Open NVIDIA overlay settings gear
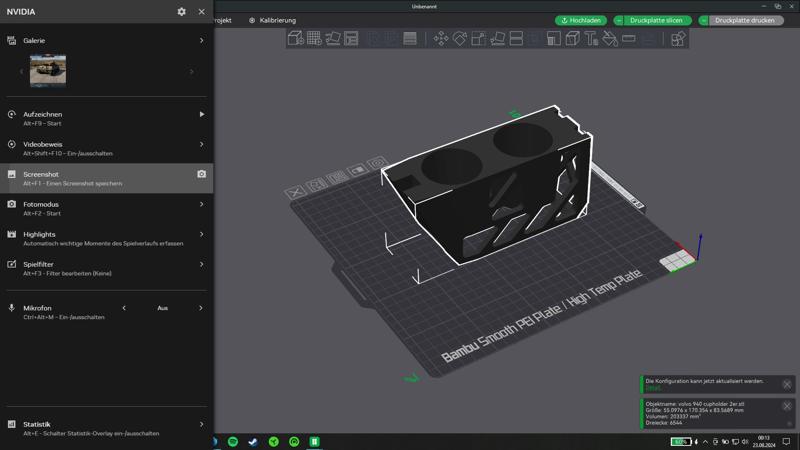 click(x=181, y=12)
